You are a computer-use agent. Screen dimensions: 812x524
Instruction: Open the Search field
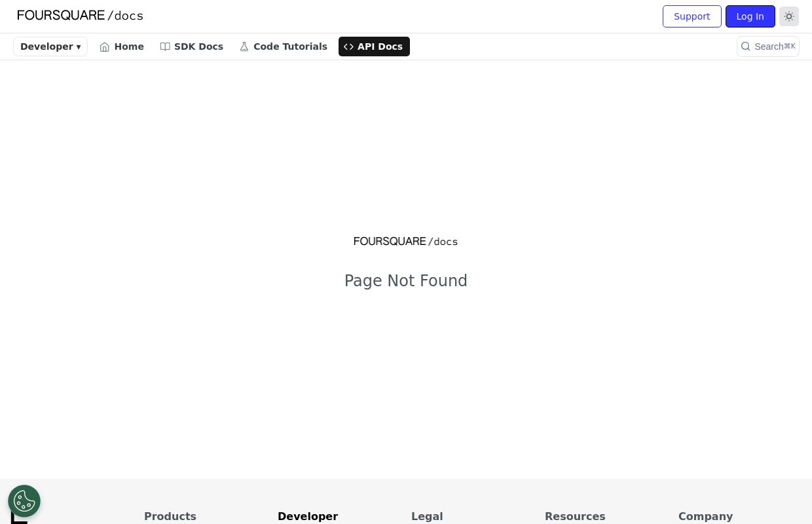click(768, 47)
